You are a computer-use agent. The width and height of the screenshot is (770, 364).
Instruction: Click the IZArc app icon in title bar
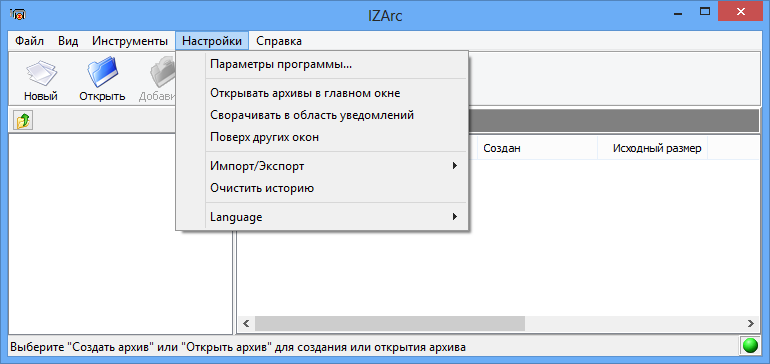pos(18,14)
